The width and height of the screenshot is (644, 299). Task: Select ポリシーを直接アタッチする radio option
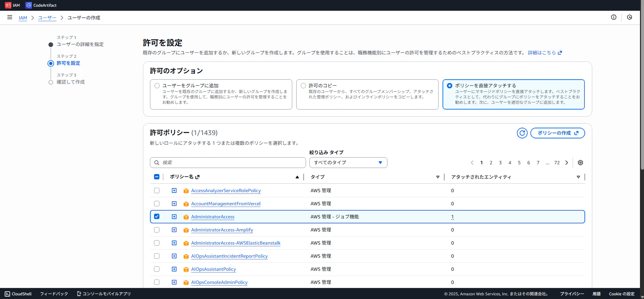(x=450, y=86)
